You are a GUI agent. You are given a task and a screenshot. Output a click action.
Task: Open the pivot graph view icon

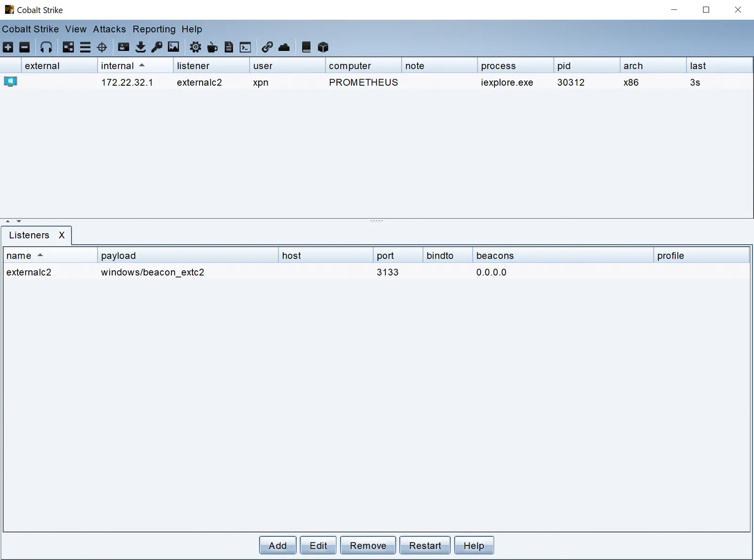68,47
